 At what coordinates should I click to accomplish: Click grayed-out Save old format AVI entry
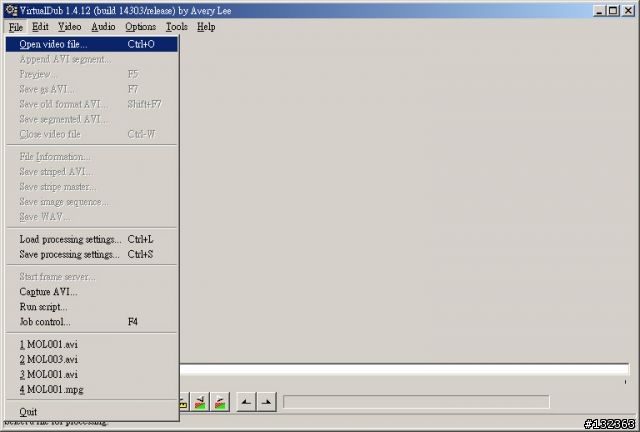click(x=92, y=104)
